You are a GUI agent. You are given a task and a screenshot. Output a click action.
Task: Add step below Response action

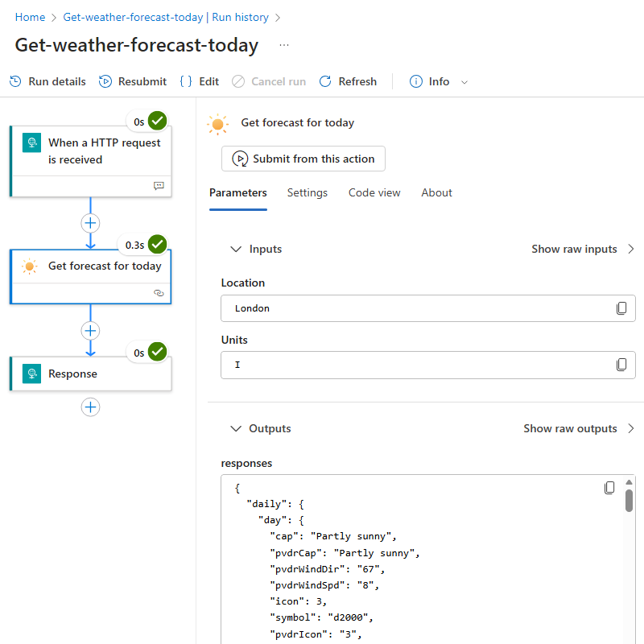pyautogui.click(x=90, y=407)
